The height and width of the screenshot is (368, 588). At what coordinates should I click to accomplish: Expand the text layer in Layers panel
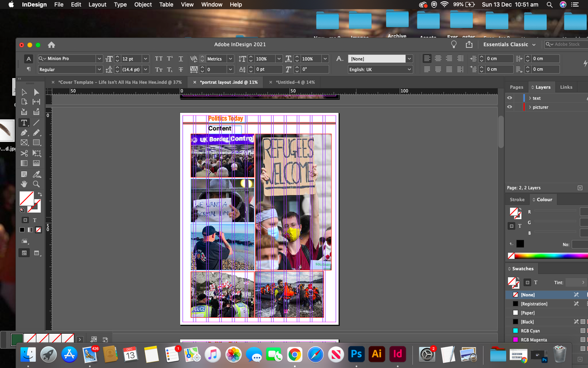pyautogui.click(x=530, y=98)
